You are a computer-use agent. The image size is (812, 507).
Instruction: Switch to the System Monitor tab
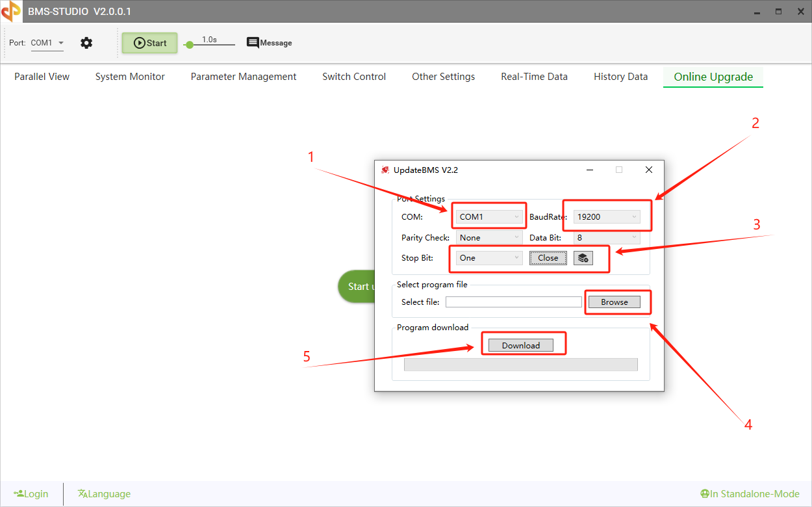(130, 77)
